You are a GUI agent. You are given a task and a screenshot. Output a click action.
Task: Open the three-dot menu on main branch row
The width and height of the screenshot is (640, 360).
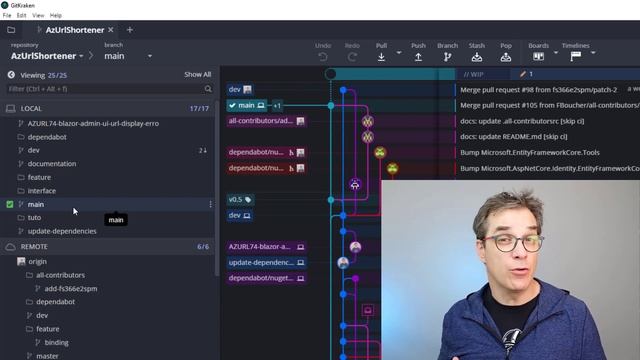point(210,204)
